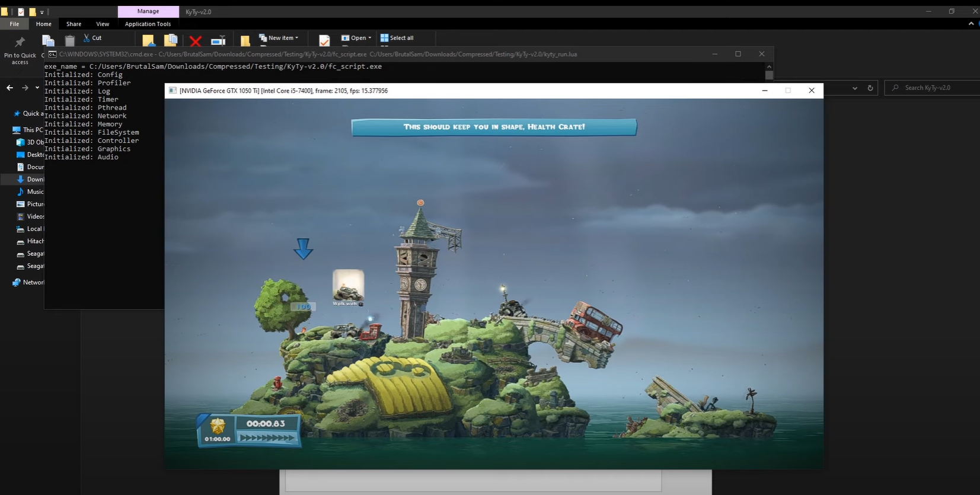
Task: Open the Application Tools tab
Action: click(x=148, y=24)
